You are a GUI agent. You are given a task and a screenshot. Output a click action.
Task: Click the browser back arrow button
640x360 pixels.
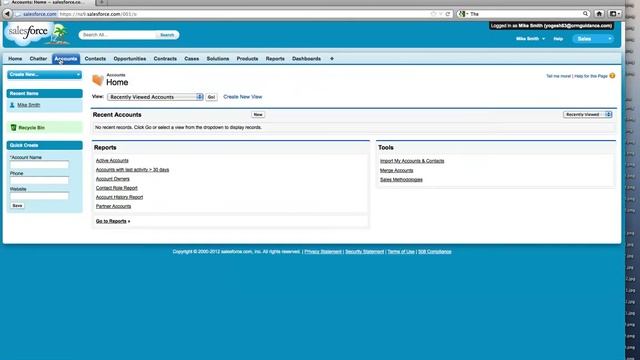pyautogui.click(x=7, y=14)
